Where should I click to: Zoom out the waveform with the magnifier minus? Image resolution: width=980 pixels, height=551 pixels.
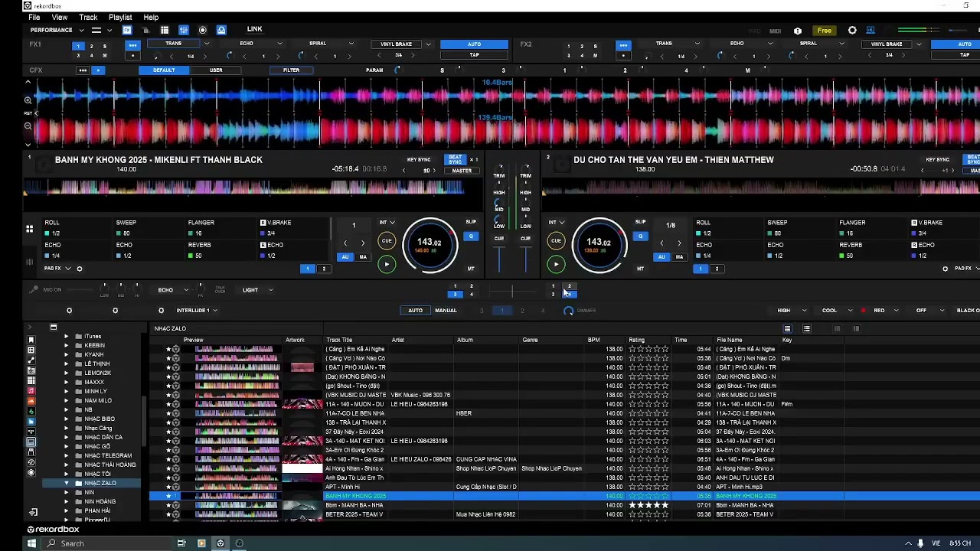click(28, 126)
